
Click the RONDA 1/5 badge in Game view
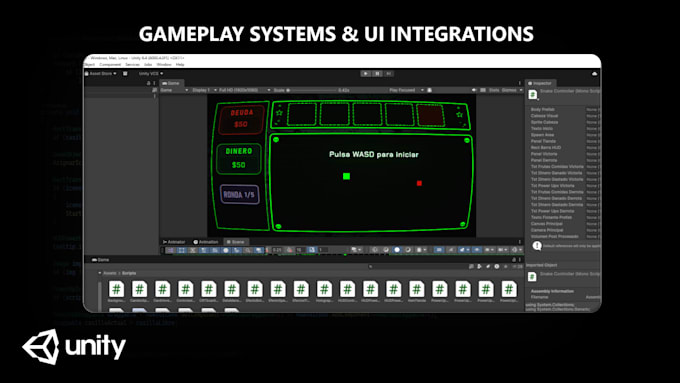tap(240, 194)
